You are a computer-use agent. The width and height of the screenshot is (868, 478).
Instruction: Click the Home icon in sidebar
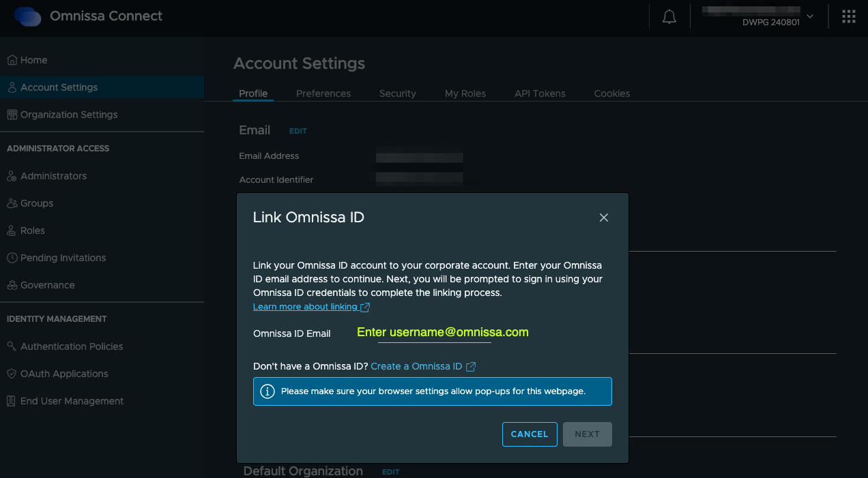[12, 60]
